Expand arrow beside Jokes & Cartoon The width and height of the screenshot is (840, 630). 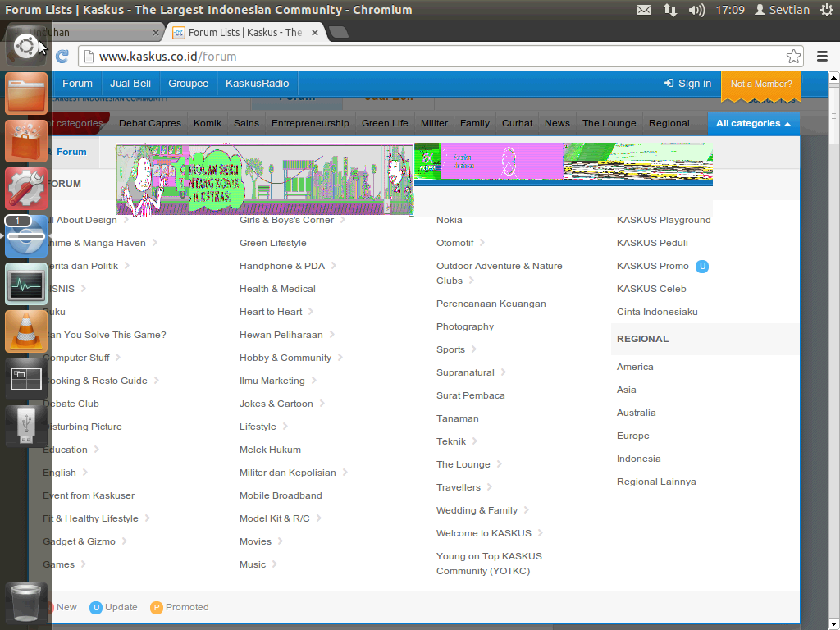coord(322,404)
